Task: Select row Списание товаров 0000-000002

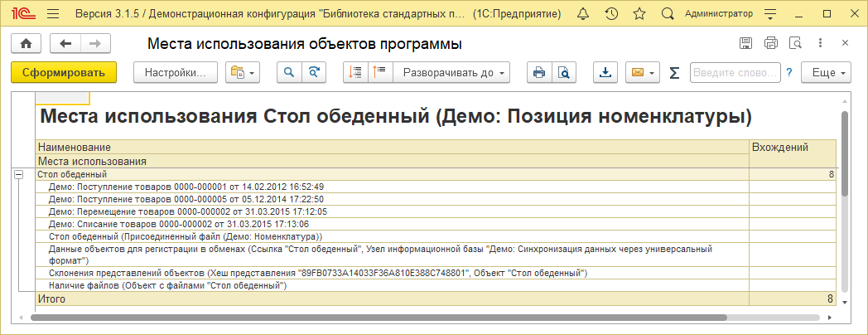Action: click(436, 224)
